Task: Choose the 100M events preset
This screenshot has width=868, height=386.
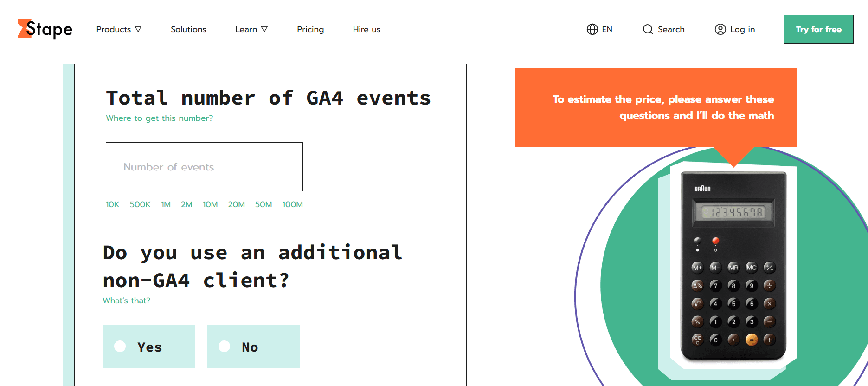Action: pos(292,204)
